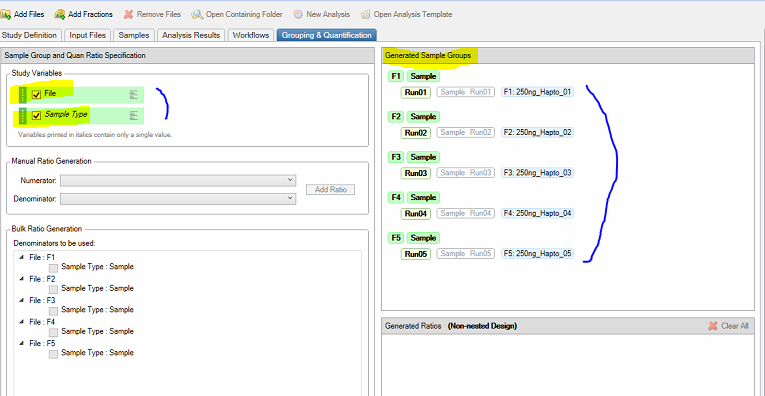This screenshot has width=765, height=396.
Task: Click the F1 group tag
Action: 396,77
